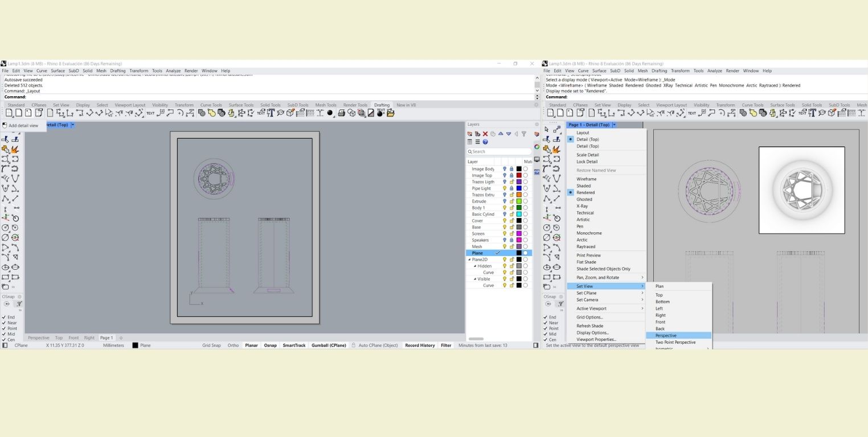Toggle the End osnap checkbox in left window

[x=4, y=317]
